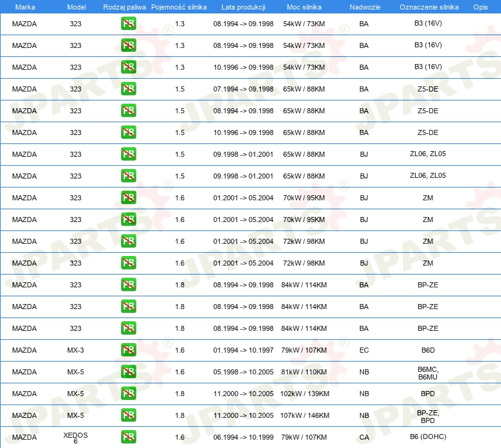Click the fuel icon in the MX-5 102kW row
501x448 pixels.
pyautogui.click(x=128, y=394)
